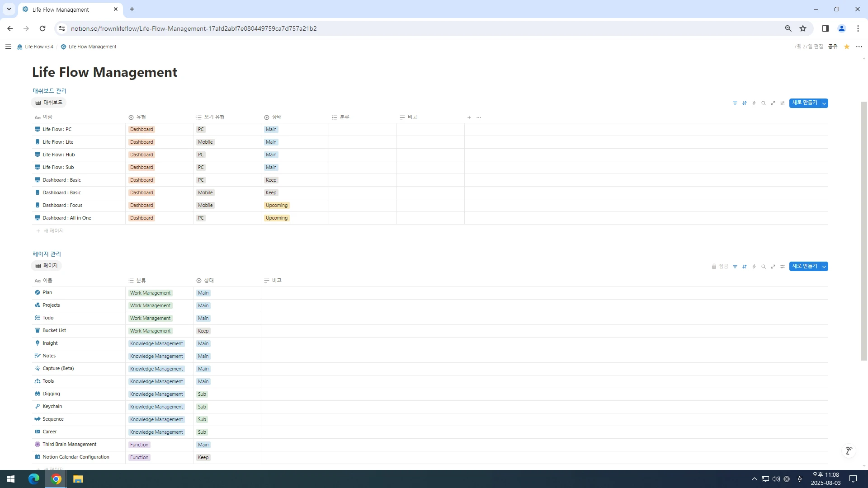The height and width of the screenshot is (488, 868).
Task: Click the 공유 share button
Action: [x=833, y=47]
